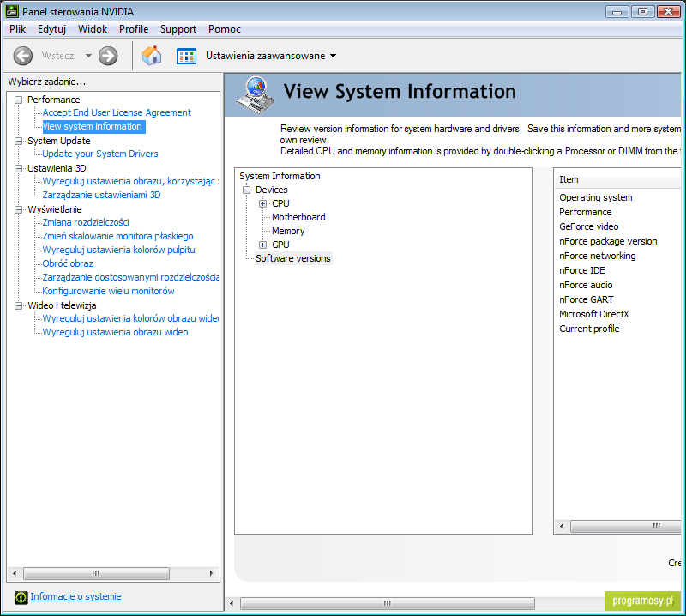Open Wyreguluj ustawienia obrazu wideo
This screenshot has width=686, height=616.
(115, 332)
